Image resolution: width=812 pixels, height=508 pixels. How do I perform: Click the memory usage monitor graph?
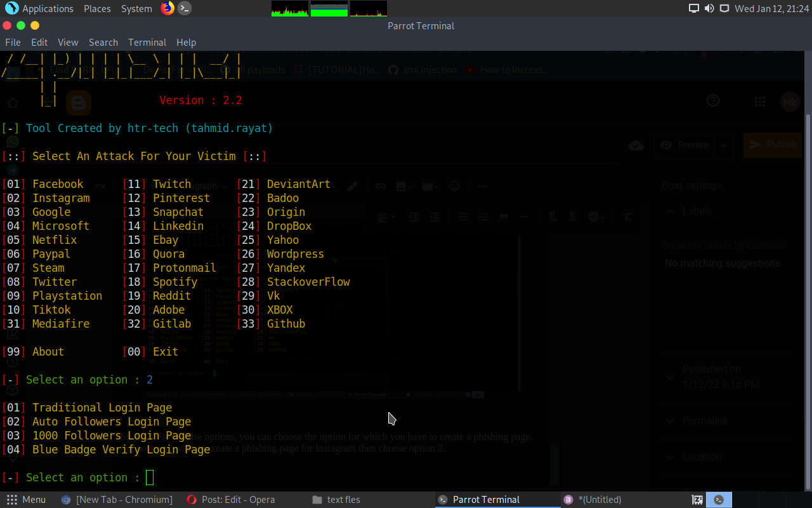[x=329, y=8]
